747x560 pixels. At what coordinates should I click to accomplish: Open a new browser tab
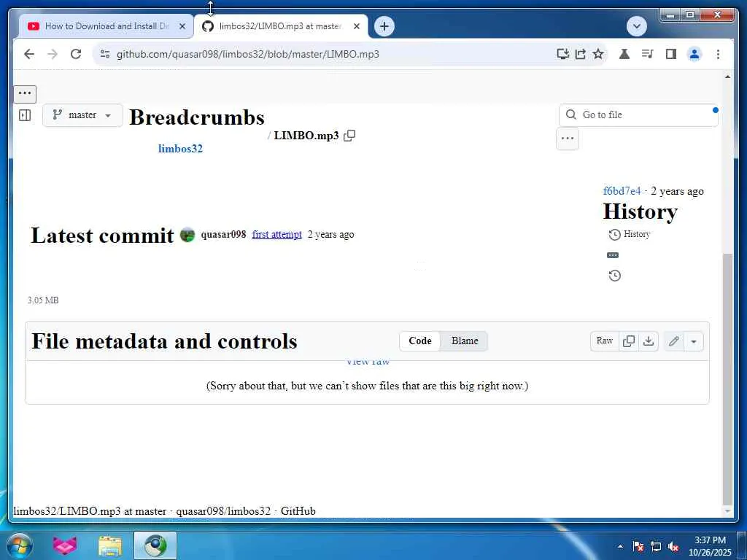pyautogui.click(x=384, y=26)
